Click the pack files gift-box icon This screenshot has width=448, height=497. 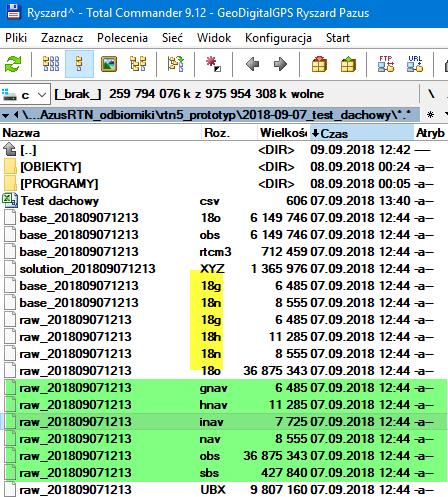click(x=319, y=64)
